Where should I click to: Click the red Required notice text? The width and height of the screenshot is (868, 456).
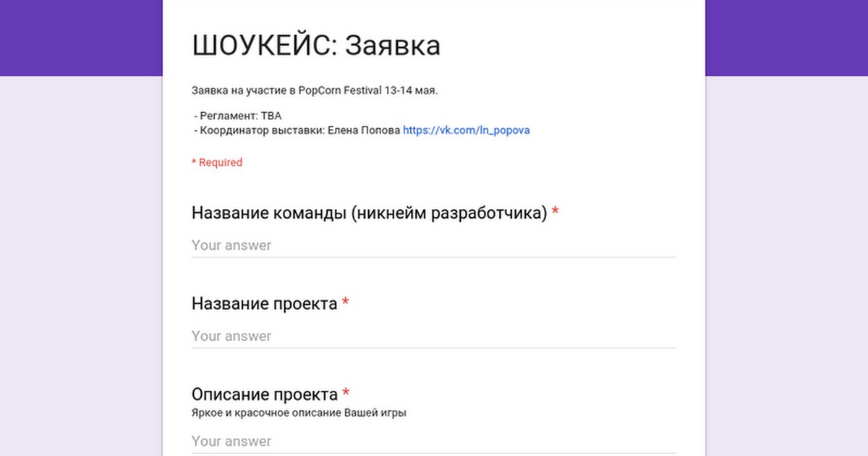pos(217,162)
